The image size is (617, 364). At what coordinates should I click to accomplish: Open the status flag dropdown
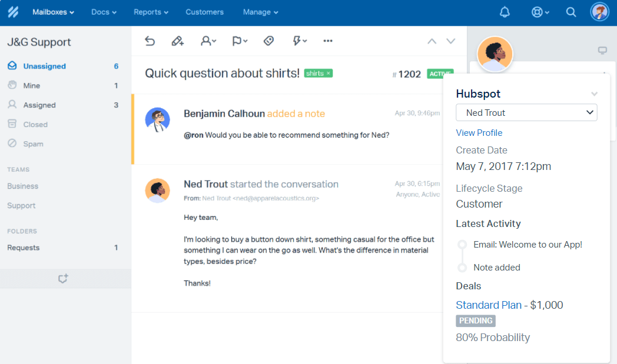[x=239, y=41]
